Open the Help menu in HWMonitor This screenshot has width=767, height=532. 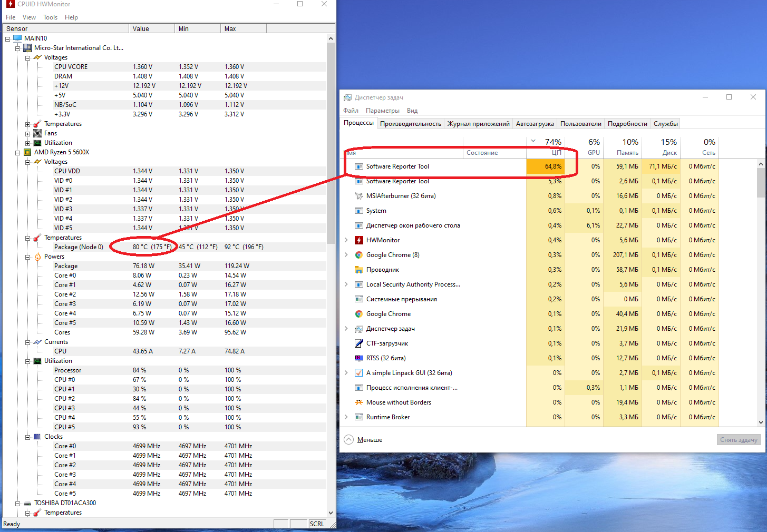pyautogui.click(x=72, y=17)
